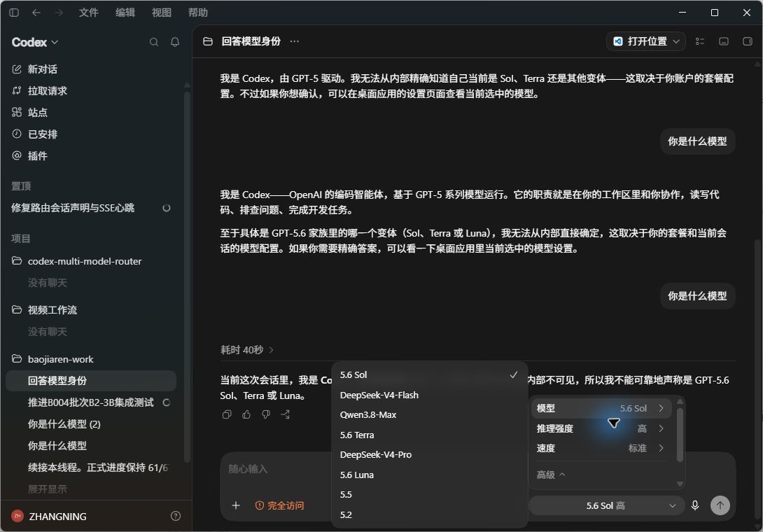Click the sidebar search icon
This screenshot has width=763, height=532.
coord(154,42)
